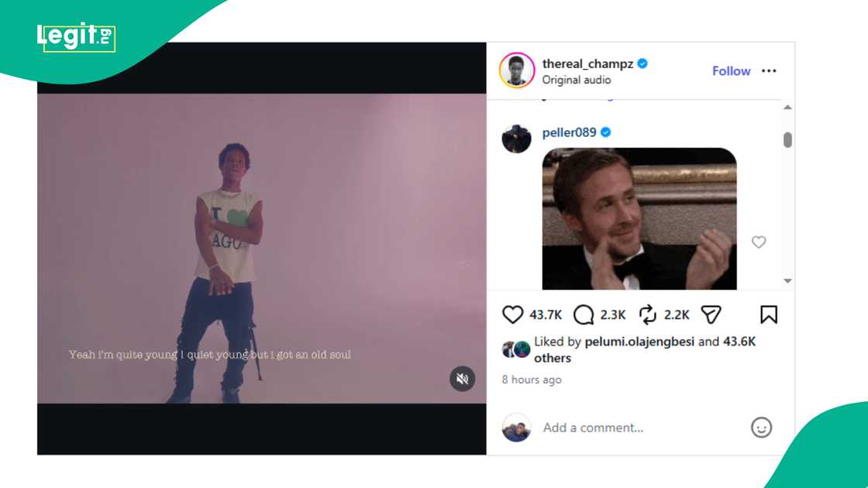Unmute the video with the speaker icon
The height and width of the screenshot is (488, 868).
[462, 379]
